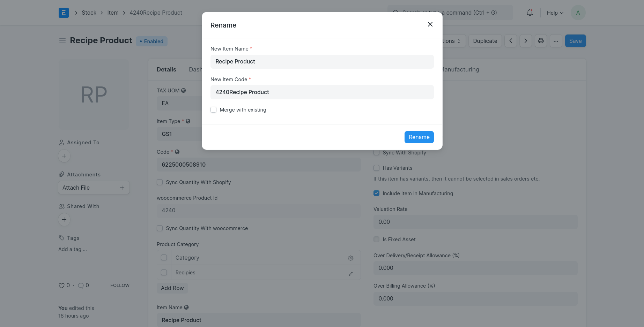Open Product Category settings via gear icon
The width and height of the screenshot is (644, 327).
[x=350, y=258]
